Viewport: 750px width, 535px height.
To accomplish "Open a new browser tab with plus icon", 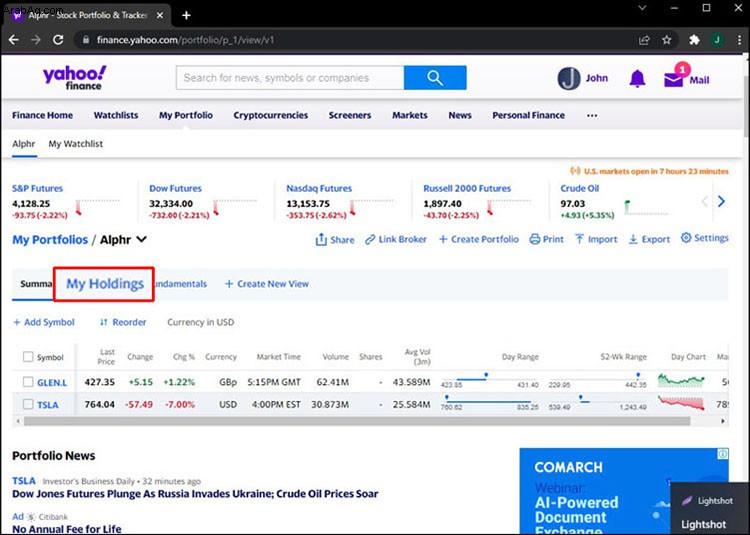I will pos(187,15).
